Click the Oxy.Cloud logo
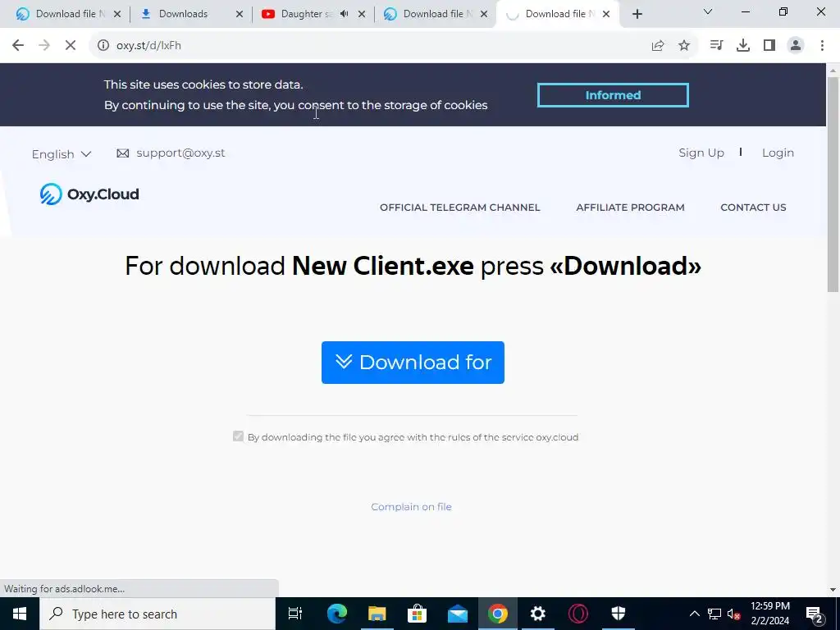 [x=89, y=194]
